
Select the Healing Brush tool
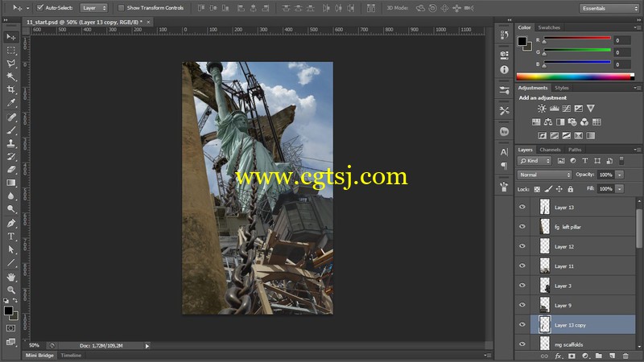coord(11,117)
